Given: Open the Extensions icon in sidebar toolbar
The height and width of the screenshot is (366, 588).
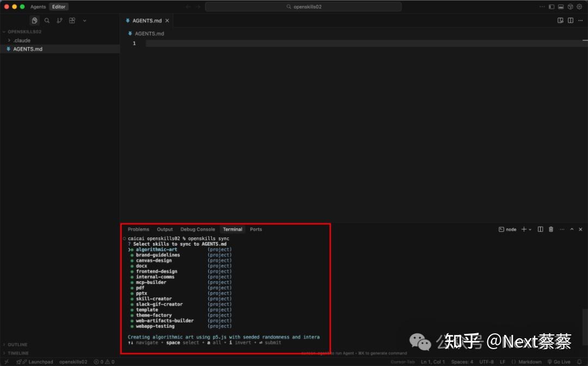Looking at the screenshot, I should [72, 20].
